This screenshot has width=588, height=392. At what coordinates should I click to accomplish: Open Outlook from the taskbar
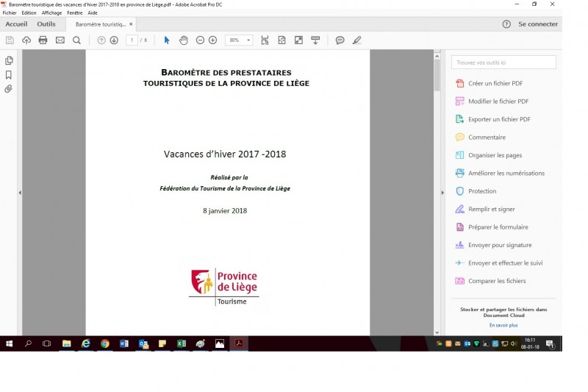click(143, 343)
